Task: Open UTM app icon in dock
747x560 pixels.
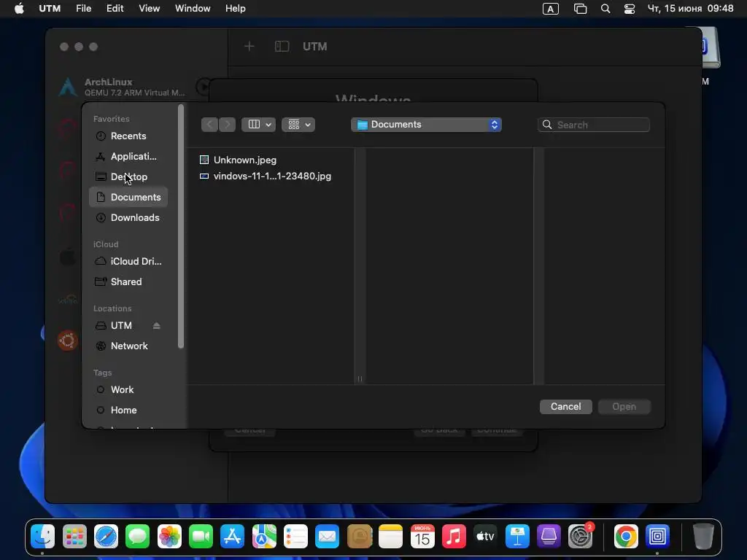Action: pos(657,537)
